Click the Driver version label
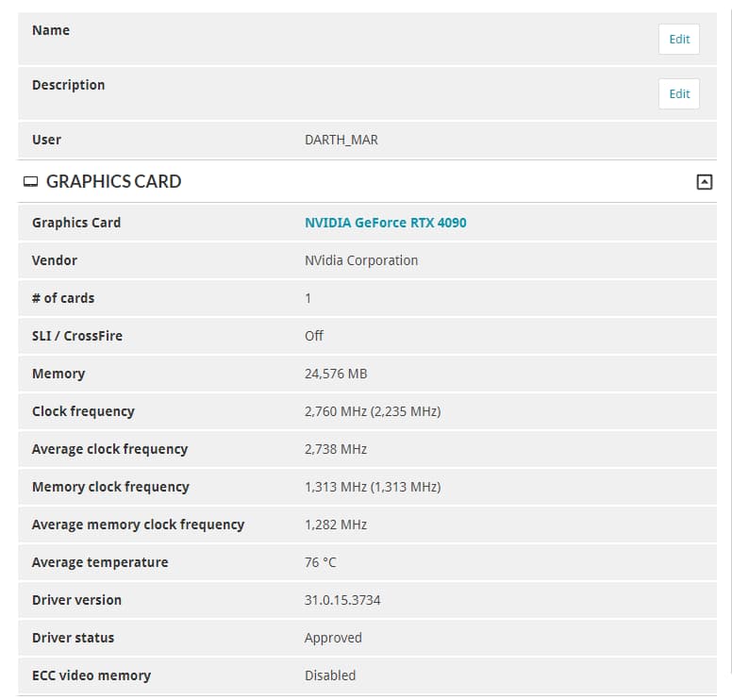The height and width of the screenshot is (700, 732). coord(76,600)
